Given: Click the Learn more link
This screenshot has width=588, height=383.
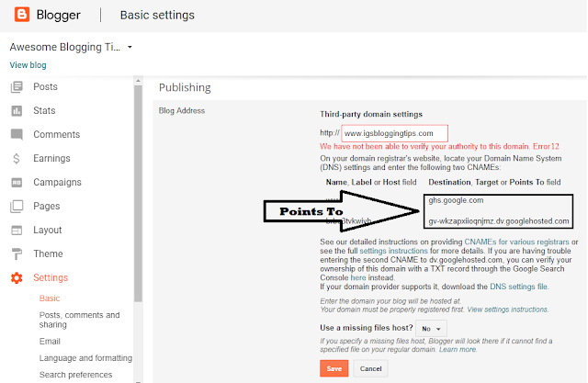Looking at the screenshot, I should (x=458, y=350).
